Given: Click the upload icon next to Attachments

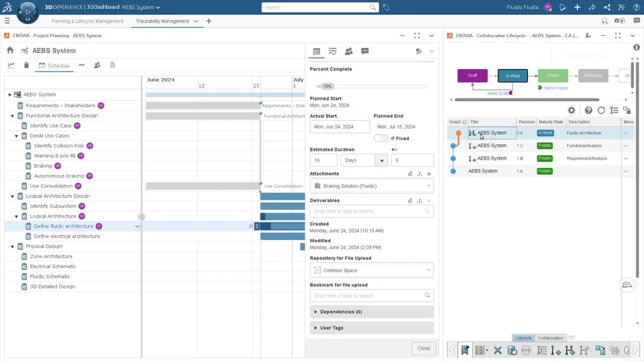Looking at the screenshot, I should pos(419,174).
